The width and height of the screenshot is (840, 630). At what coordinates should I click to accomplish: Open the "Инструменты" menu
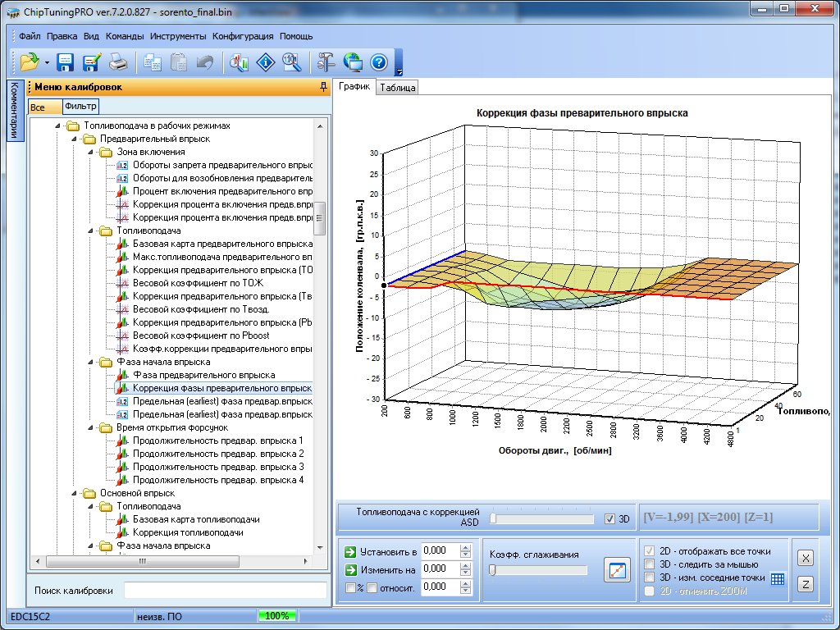point(178,36)
